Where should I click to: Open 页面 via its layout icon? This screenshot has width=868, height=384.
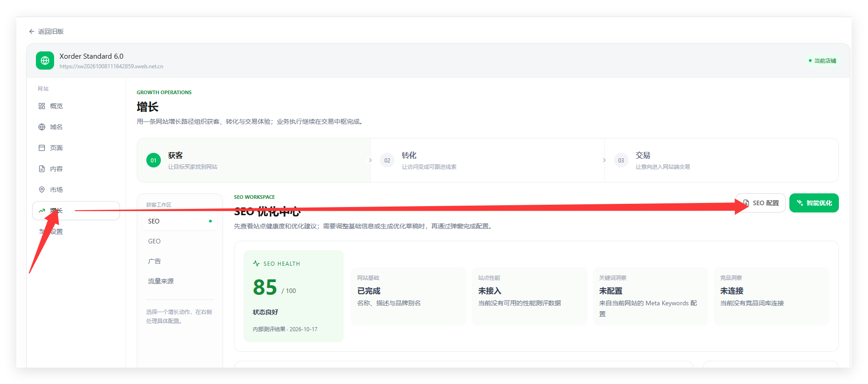click(42, 148)
